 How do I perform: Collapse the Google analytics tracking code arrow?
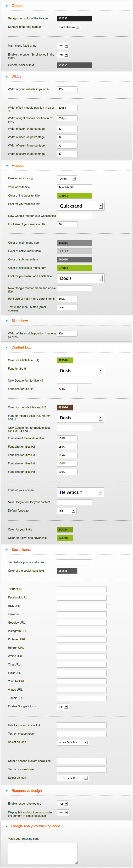pos(6,826)
